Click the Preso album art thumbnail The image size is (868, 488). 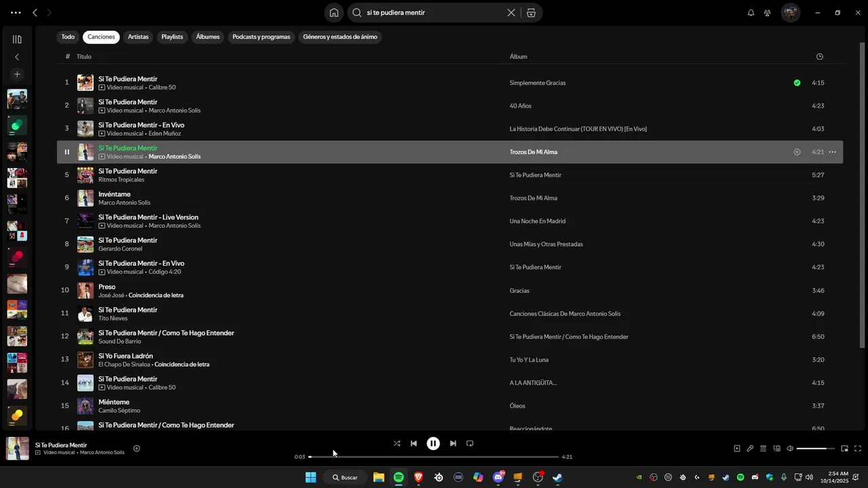coord(85,290)
